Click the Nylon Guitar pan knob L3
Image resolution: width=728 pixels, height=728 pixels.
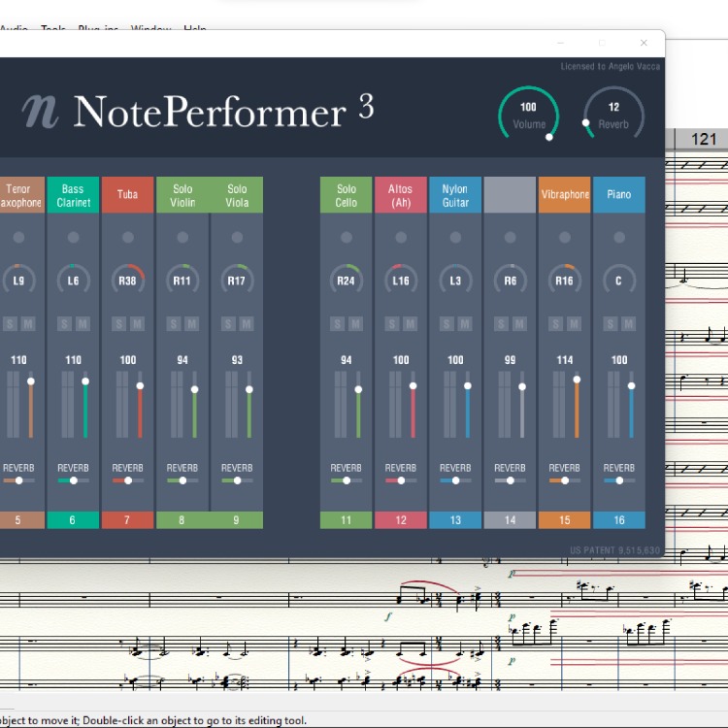tap(455, 281)
